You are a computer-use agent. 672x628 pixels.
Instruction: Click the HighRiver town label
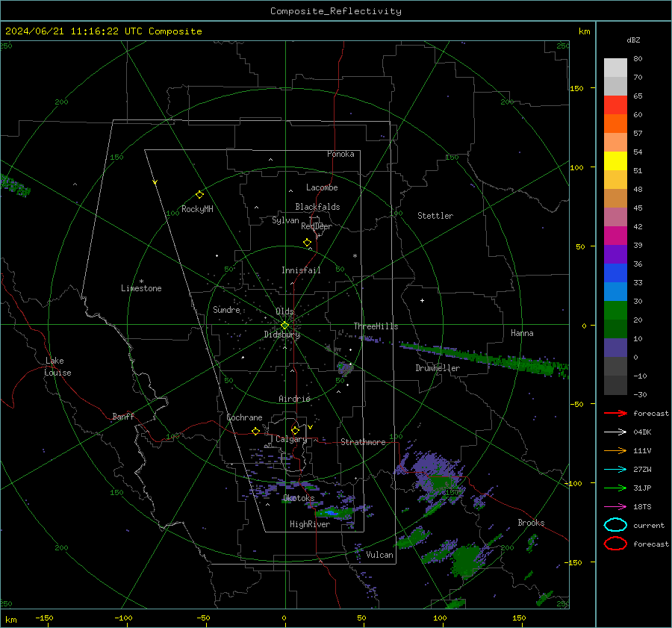click(310, 524)
